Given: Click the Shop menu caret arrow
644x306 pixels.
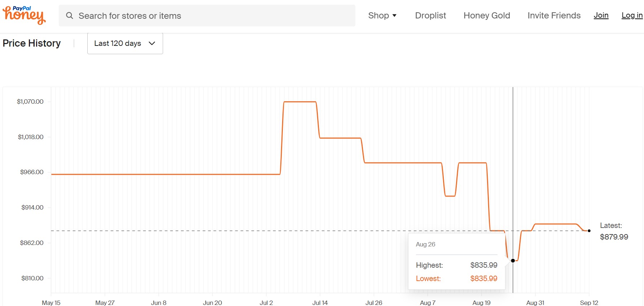Looking at the screenshot, I should click(394, 16).
